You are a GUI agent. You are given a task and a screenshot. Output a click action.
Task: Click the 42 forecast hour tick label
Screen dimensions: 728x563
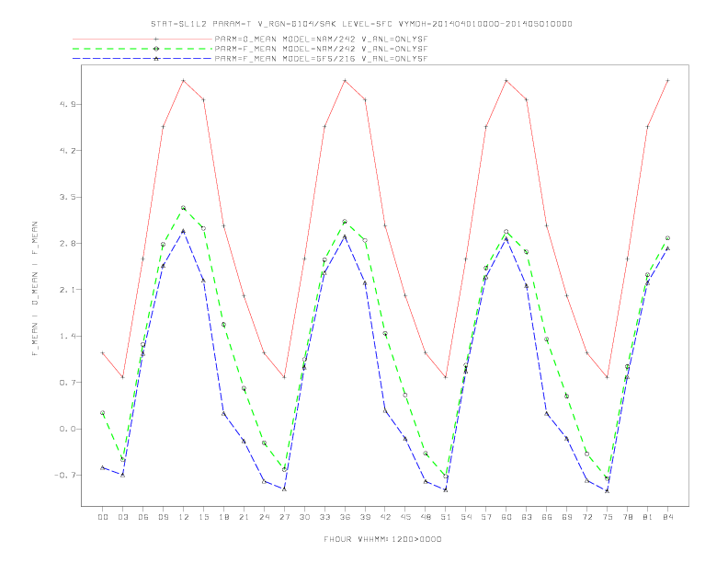[x=385, y=517]
